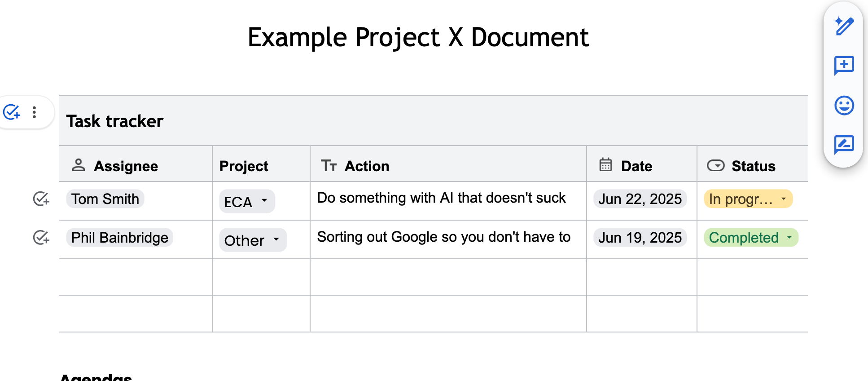Open the Jun 19, 2025 date chip
The image size is (868, 381).
coord(640,238)
